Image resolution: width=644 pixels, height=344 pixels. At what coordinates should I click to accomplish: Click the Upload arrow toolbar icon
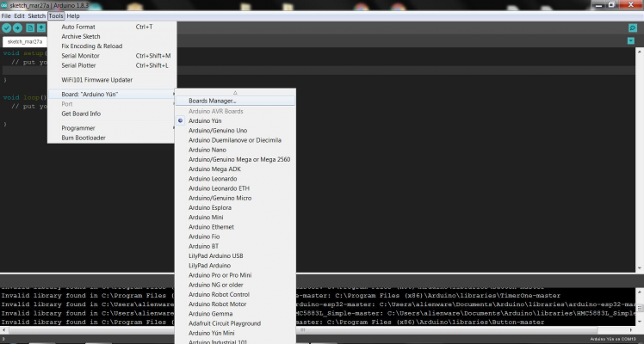point(18,28)
